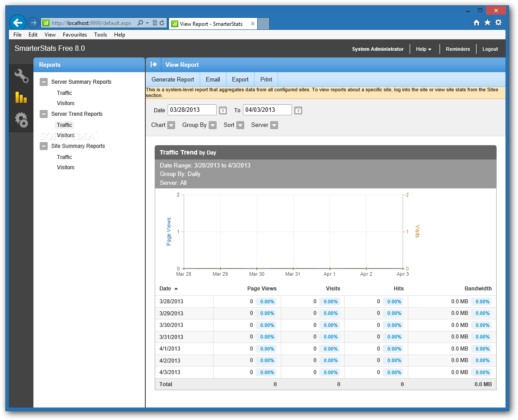Open the Edit menu
The width and height of the screenshot is (518, 420).
[33, 35]
